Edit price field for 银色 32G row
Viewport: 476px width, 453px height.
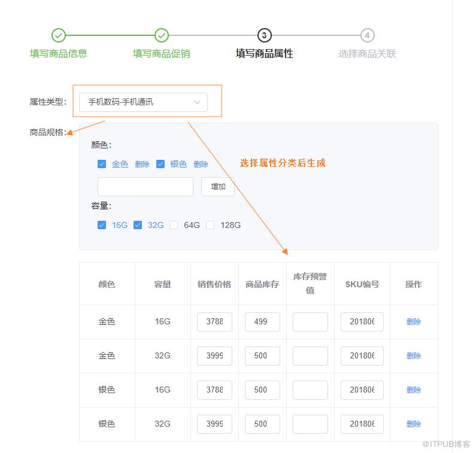(x=214, y=424)
